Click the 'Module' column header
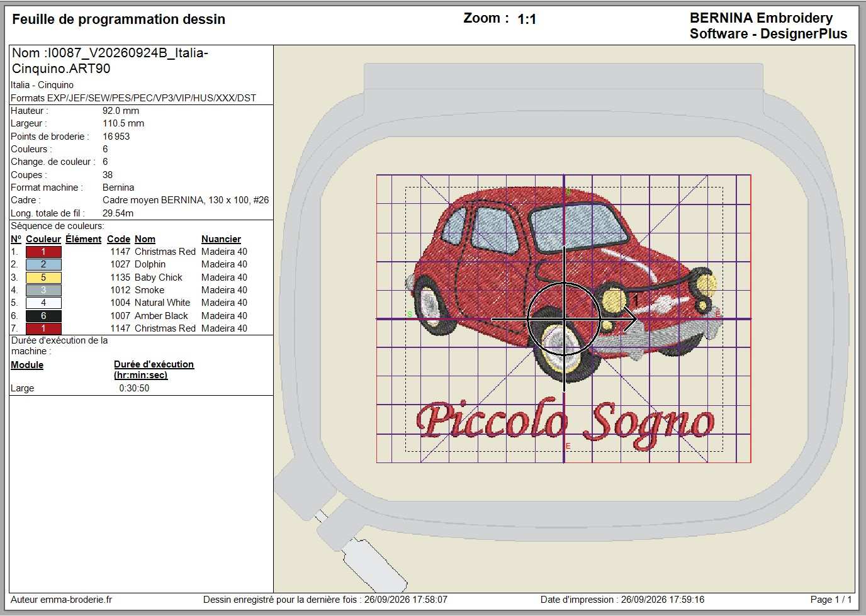This screenshot has height=616, width=866. tap(27, 365)
